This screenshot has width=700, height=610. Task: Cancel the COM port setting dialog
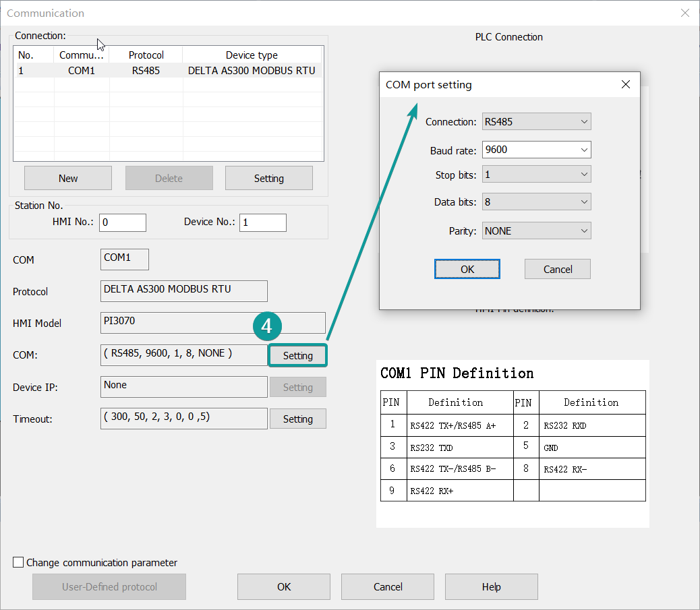(x=558, y=269)
